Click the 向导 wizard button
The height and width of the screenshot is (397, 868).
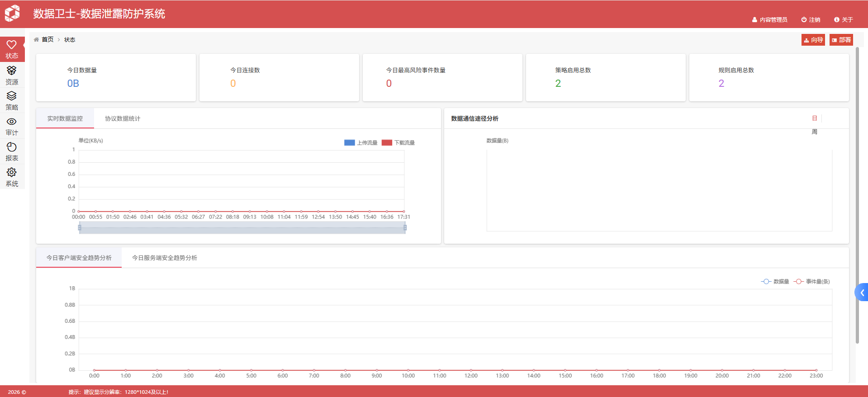[x=813, y=40]
